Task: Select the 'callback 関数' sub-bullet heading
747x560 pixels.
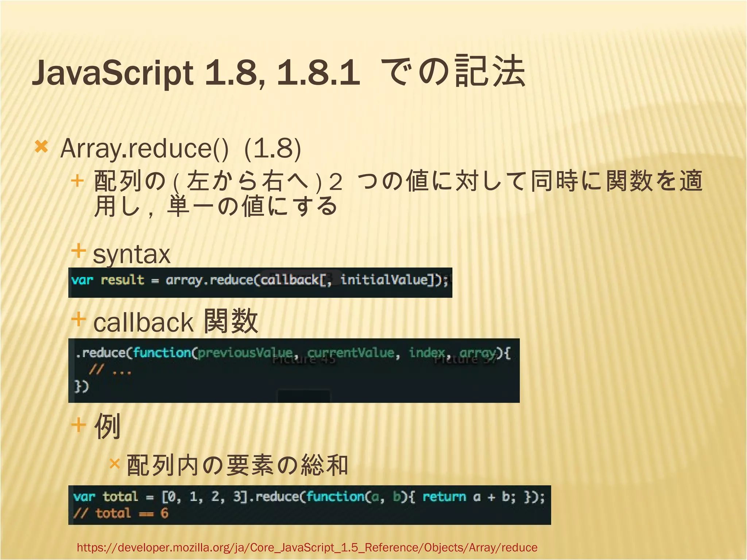Action: (x=176, y=322)
